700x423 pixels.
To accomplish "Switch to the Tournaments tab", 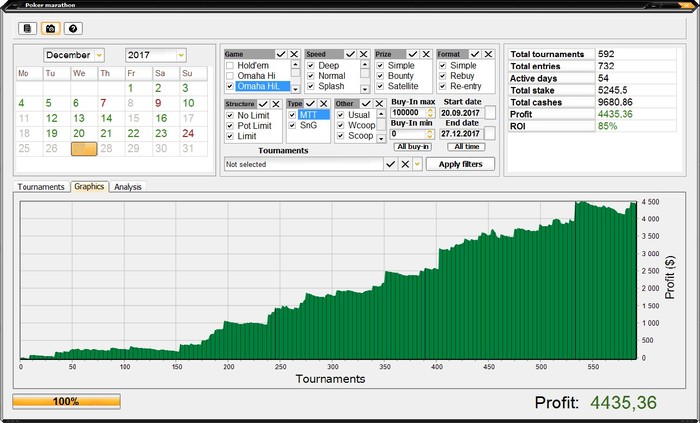I will [x=41, y=187].
